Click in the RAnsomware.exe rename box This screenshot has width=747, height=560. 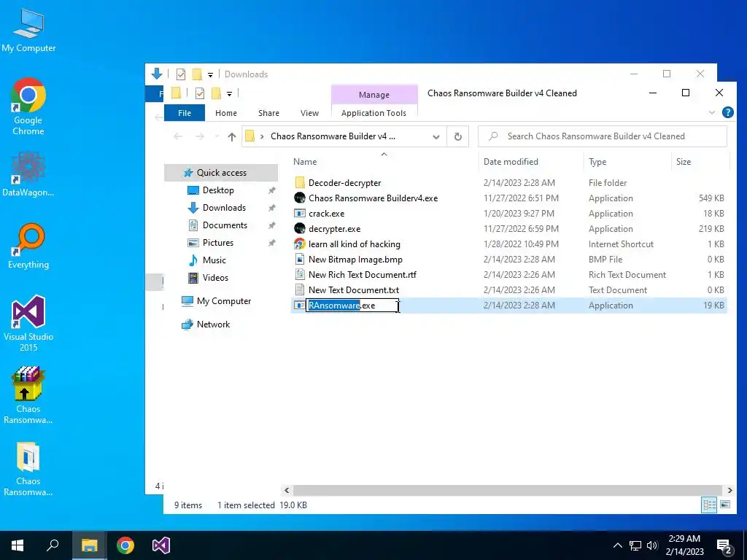[352, 306]
